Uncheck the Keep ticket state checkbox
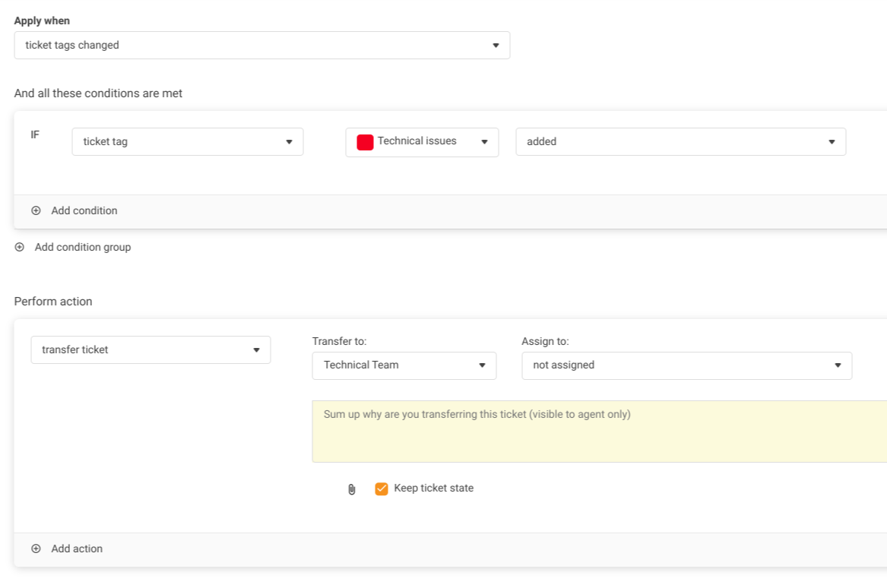887x588 pixels. tap(382, 488)
